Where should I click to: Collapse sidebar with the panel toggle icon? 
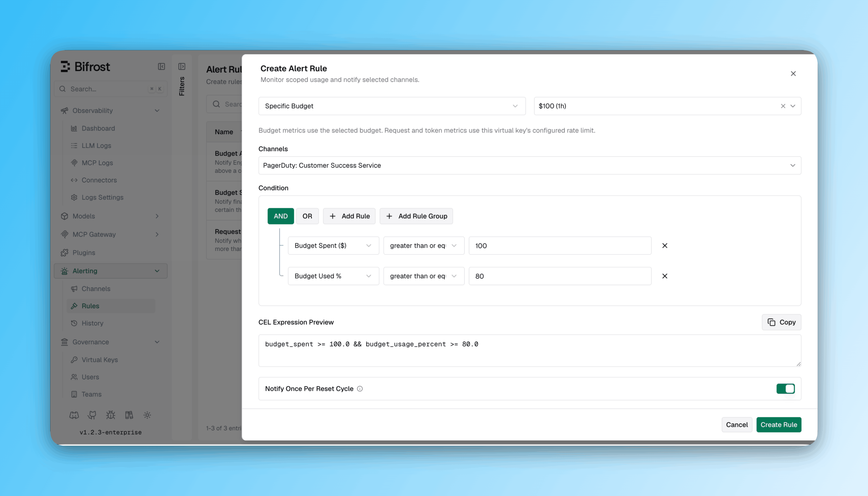pos(161,66)
